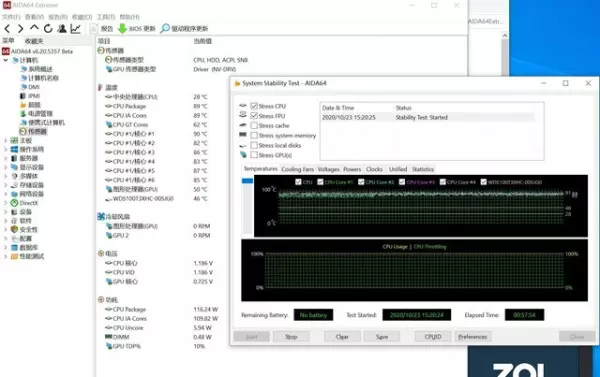
Task: Click the 数据库 database icon in the tree
Action: point(14,247)
